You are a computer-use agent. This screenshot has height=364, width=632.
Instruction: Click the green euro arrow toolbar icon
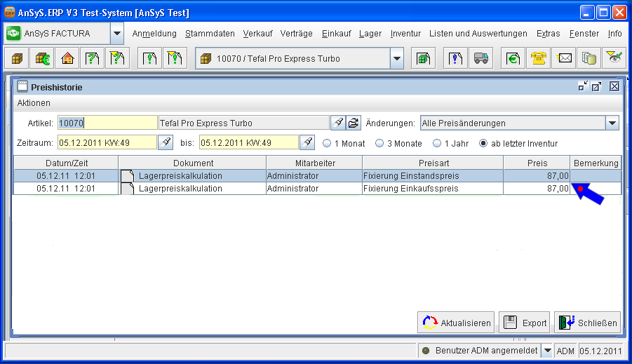[514, 59]
